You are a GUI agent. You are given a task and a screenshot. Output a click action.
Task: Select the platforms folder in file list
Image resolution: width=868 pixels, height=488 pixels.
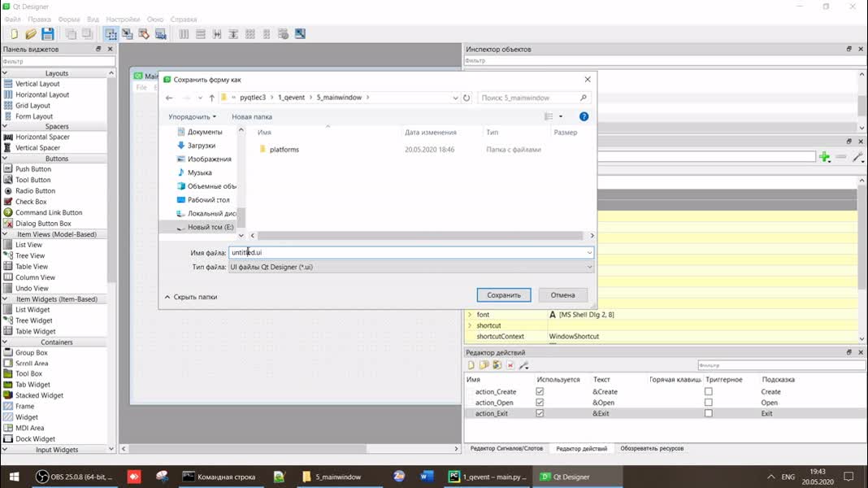[x=284, y=150]
